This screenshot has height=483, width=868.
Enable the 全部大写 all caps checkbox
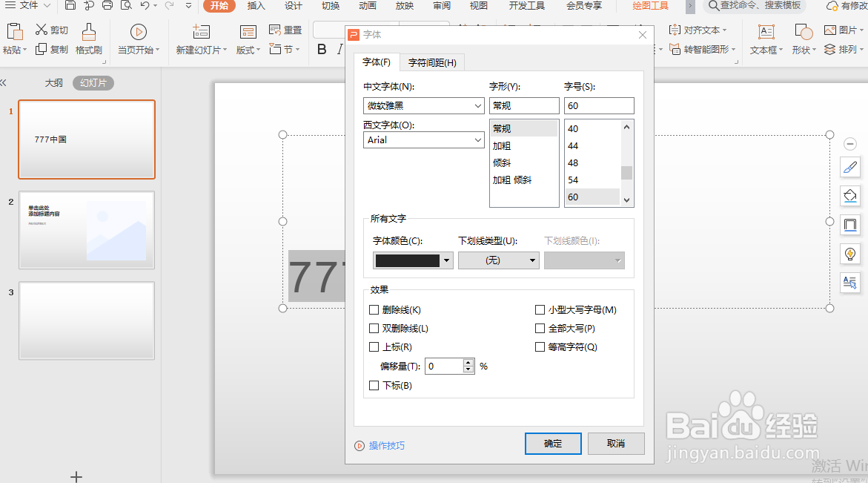pos(540,328)
